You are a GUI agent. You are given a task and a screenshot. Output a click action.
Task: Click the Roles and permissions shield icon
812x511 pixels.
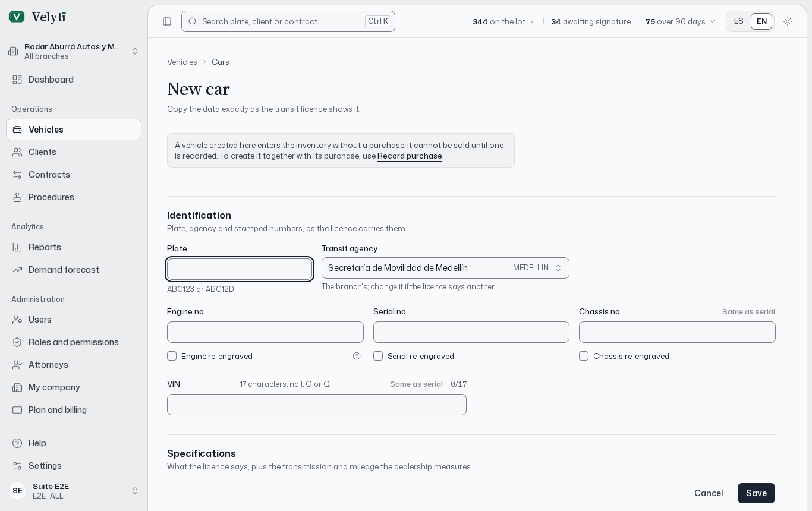click(17, 342)
